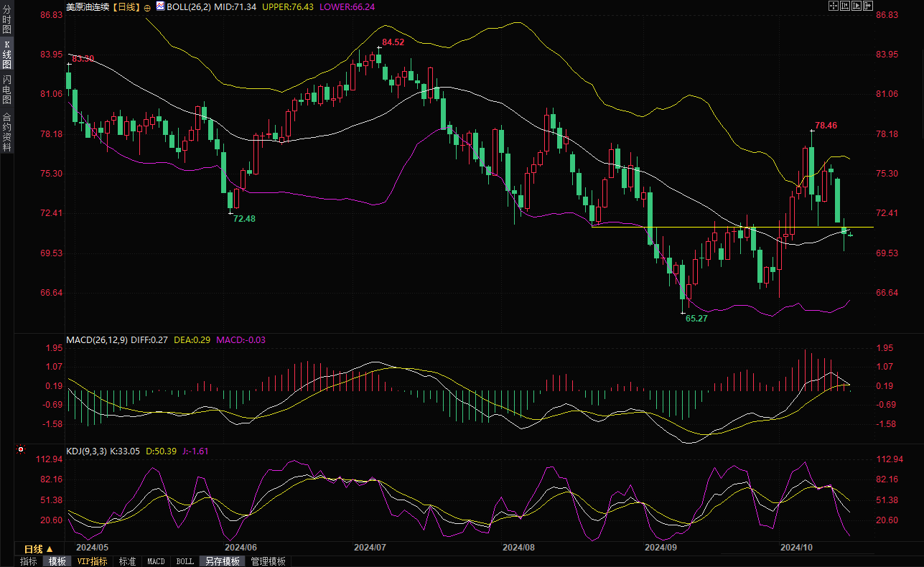Viewport: 924px width, 567px height.
Task: Click the expand-right panel icon at top right
Action: tap(868, 6)
